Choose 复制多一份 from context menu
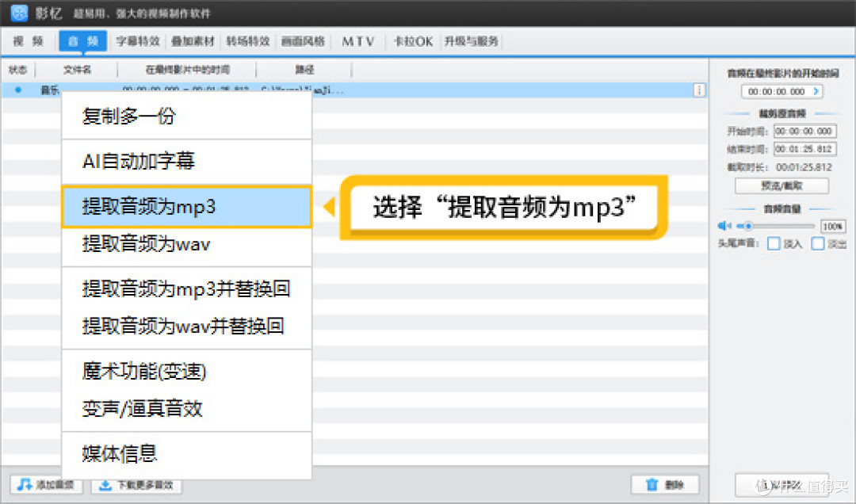Viewport: 856px width, 504px height. 187,116
